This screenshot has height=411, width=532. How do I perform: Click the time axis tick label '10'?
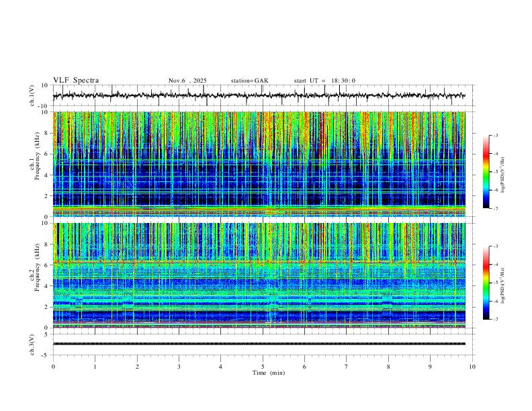[x=472, y=367]
